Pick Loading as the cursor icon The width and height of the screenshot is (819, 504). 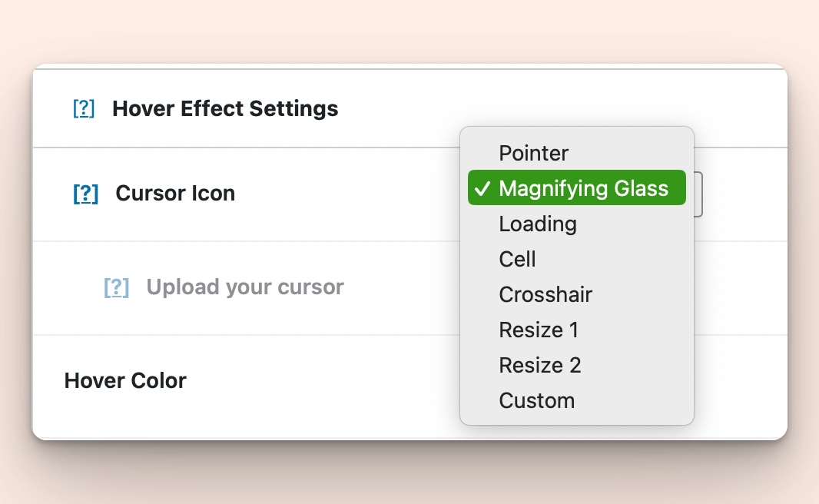[x=538, y=224]
